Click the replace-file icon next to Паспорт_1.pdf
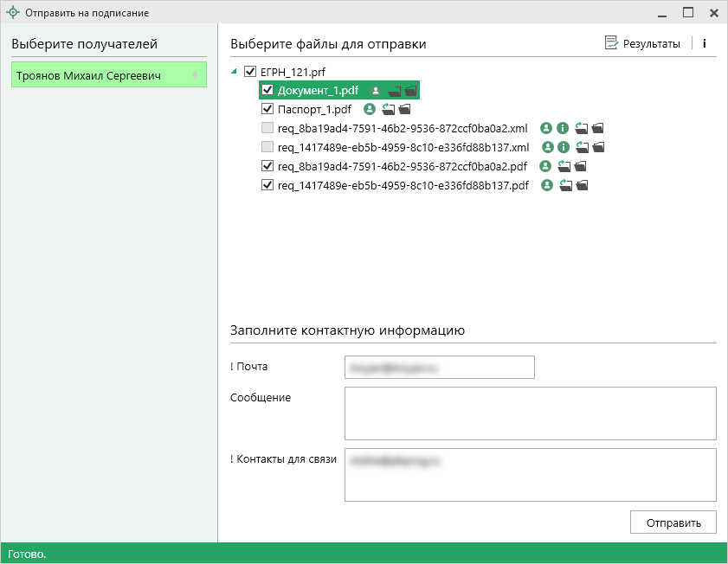728x564 pixels. point(388,110)
